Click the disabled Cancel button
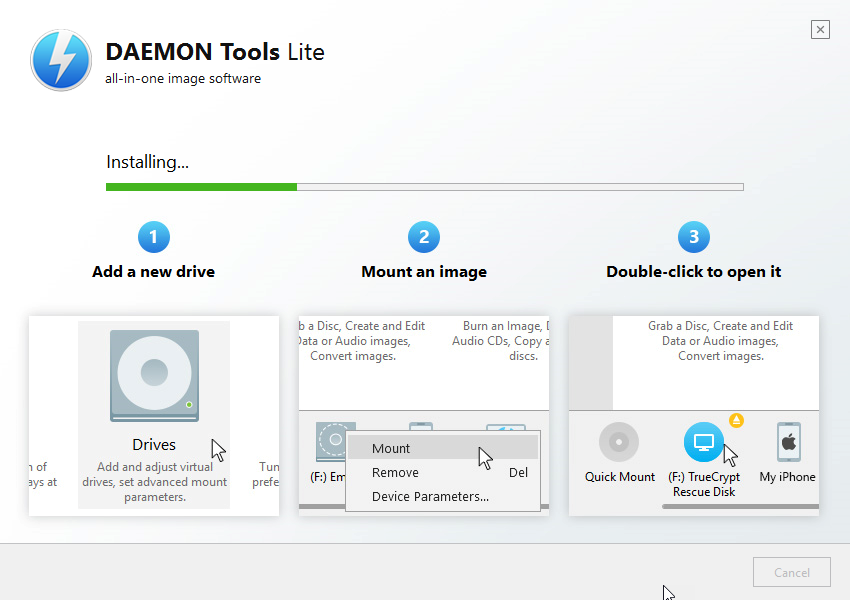Screen dimensions: 850x600 pyautogui.click(x=791, y=572)
